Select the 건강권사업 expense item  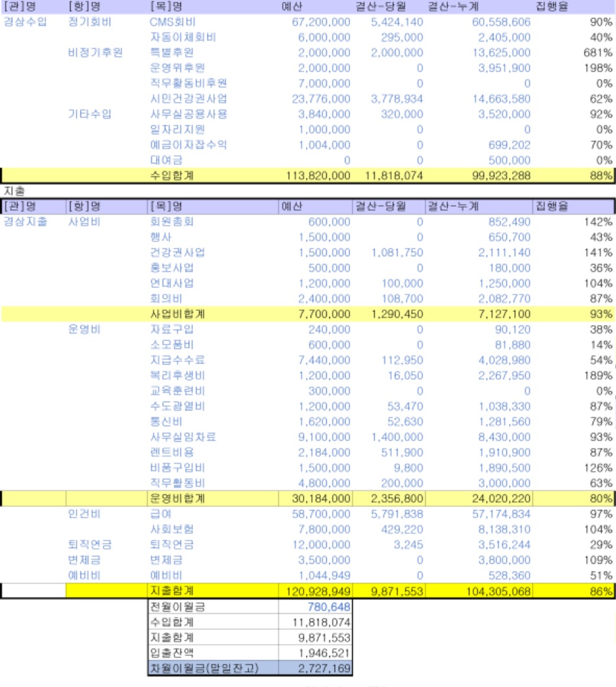tap(177, 252)
